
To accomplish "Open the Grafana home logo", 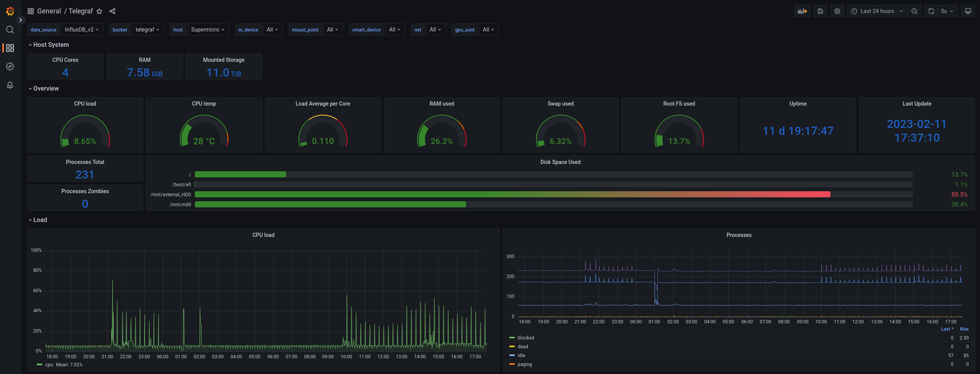I will point(10,11).
